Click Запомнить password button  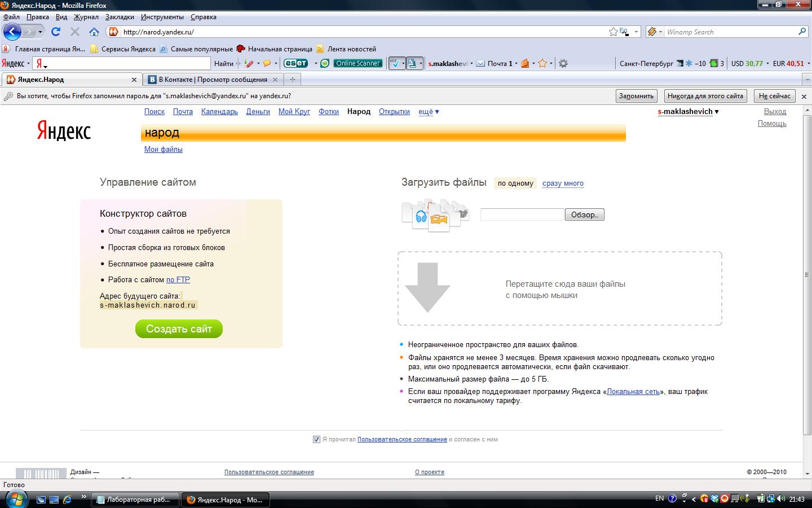click(636, 96)
